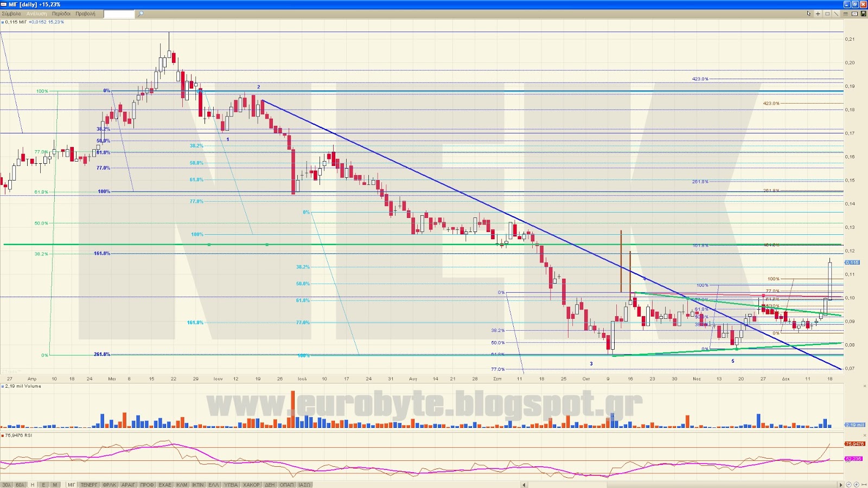Click the price legend color square

pyautogui.click(x=3, y=22)
